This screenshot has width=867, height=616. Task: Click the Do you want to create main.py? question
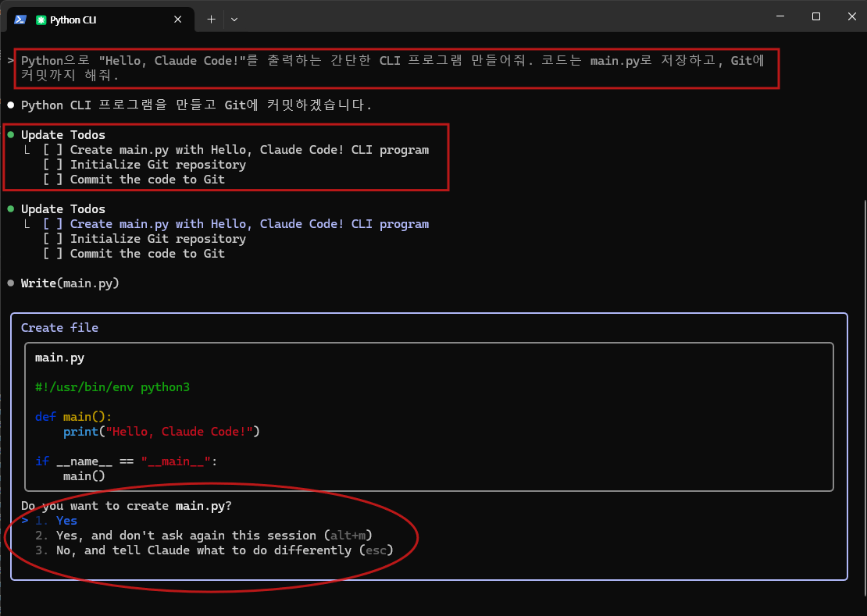coord(126,506)
